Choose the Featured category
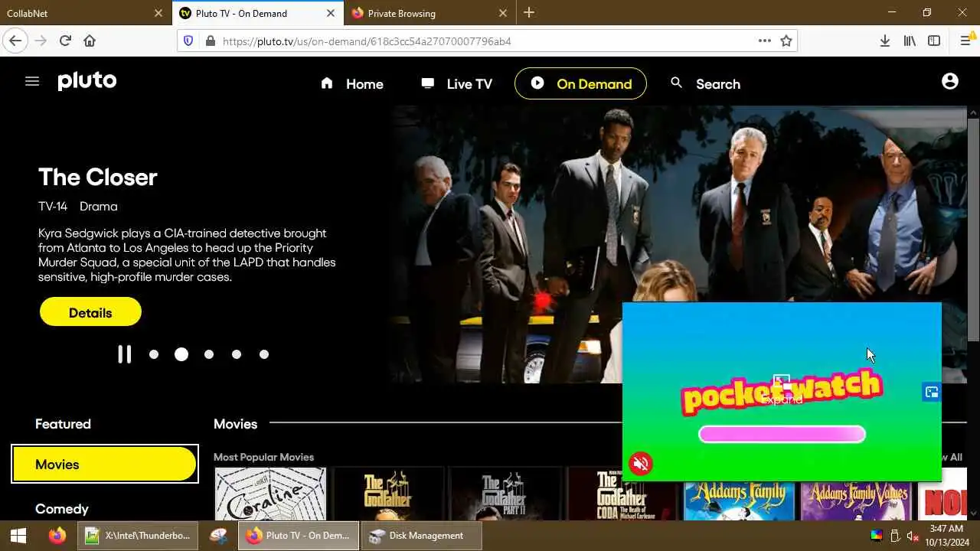This screenshot has width=980, height=551. pyautogui.click(x=63, y=424)
